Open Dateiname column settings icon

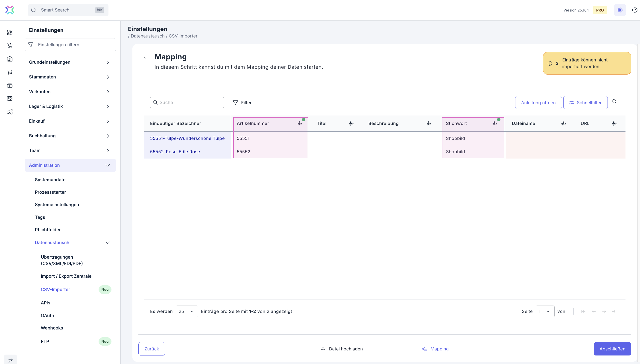pos(564,124)
